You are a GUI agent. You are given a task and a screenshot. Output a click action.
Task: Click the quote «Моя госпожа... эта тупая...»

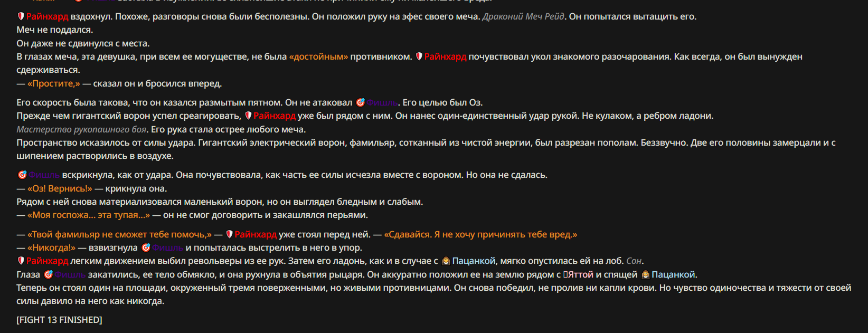pyautogui.click(x=89, y=215)
